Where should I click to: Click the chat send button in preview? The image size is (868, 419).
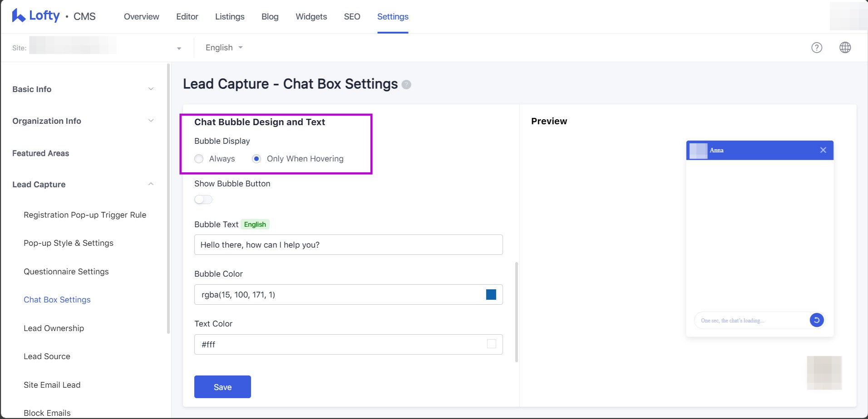coord(816,320)
